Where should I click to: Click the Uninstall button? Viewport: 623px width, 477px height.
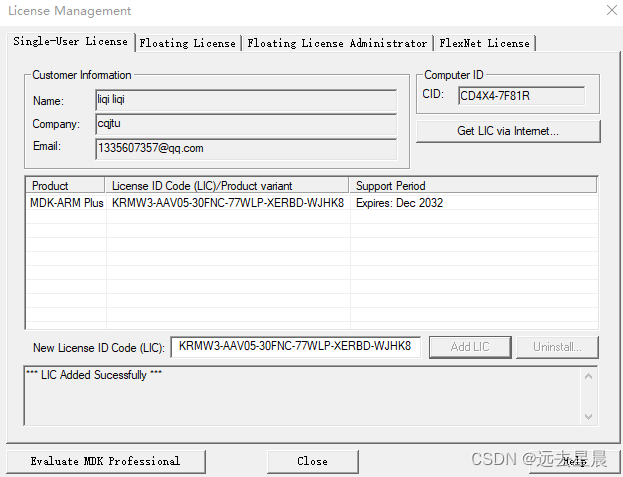pos(557,347)
